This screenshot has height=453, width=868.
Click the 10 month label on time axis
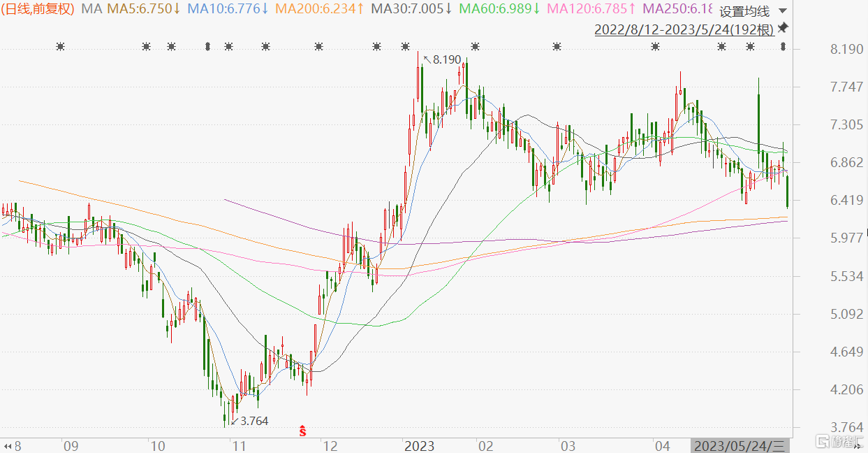[157, 445]
